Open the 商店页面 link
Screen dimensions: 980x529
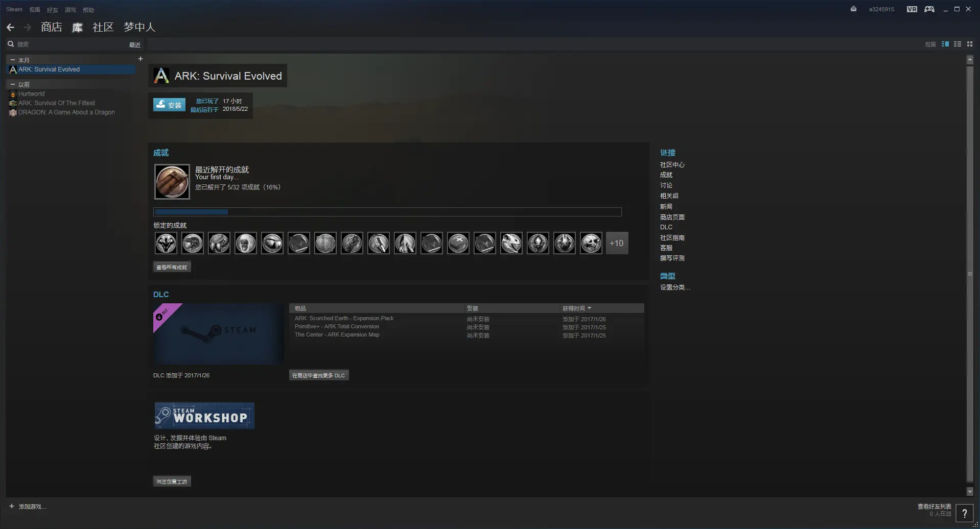(x=672, y=217)
